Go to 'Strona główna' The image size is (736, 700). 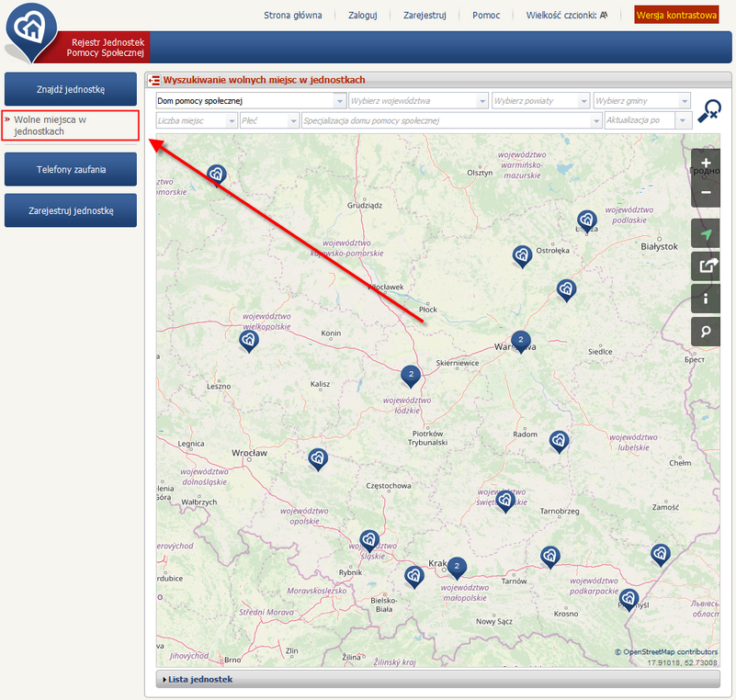tap(293, 16)
